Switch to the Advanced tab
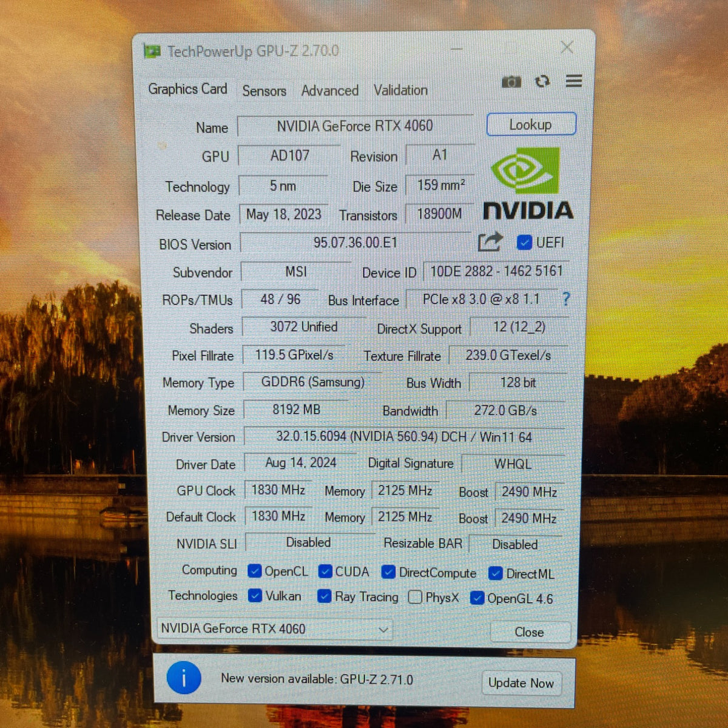This screenshot has width=728, height=728. (x=329, y=90)
